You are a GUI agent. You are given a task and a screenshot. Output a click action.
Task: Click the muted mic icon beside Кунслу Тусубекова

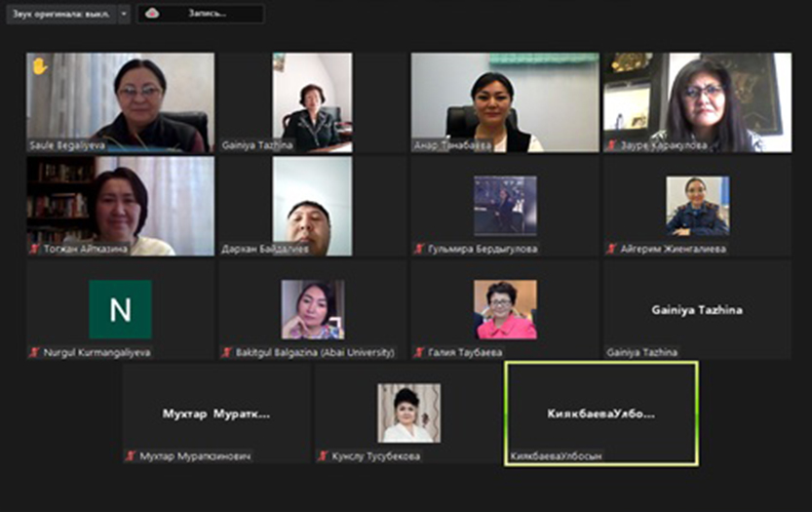coord(324,455)
